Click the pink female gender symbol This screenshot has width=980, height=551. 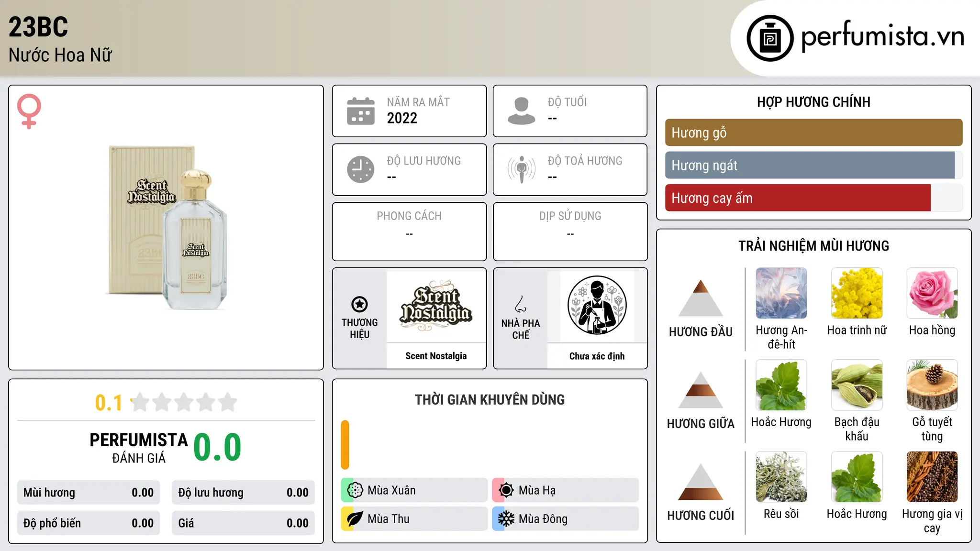29,111
